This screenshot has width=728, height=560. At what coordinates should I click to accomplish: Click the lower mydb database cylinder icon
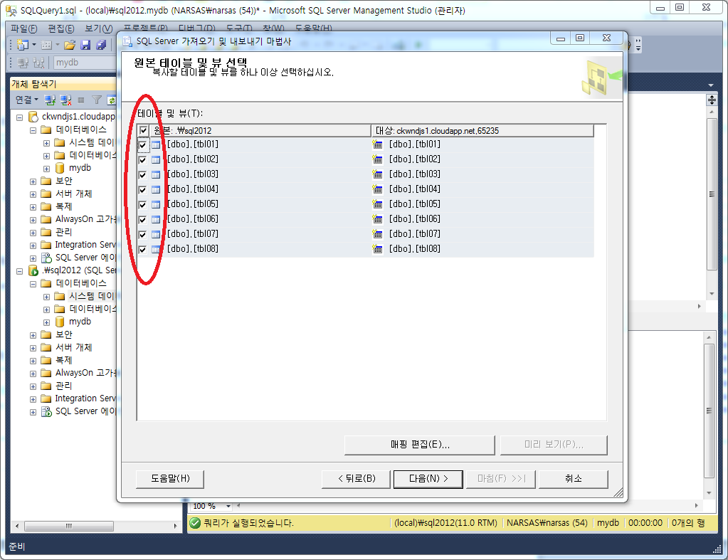pos(60,322)
